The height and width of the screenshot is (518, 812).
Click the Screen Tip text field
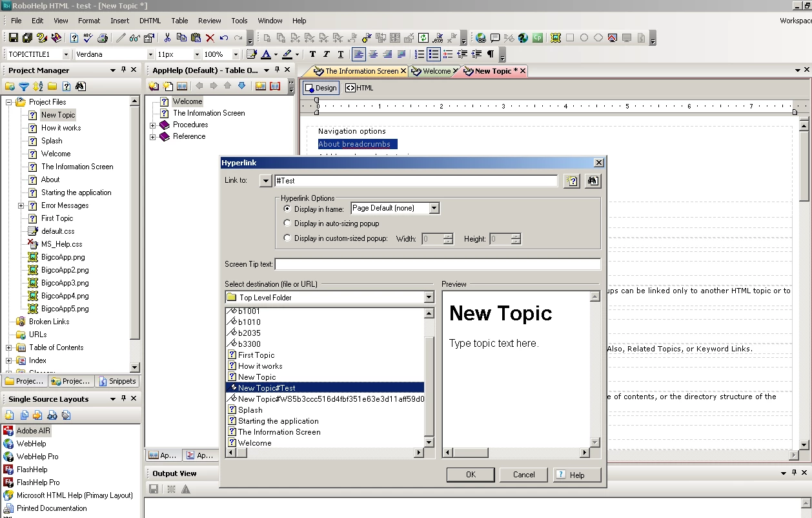[x=438, y=264]
